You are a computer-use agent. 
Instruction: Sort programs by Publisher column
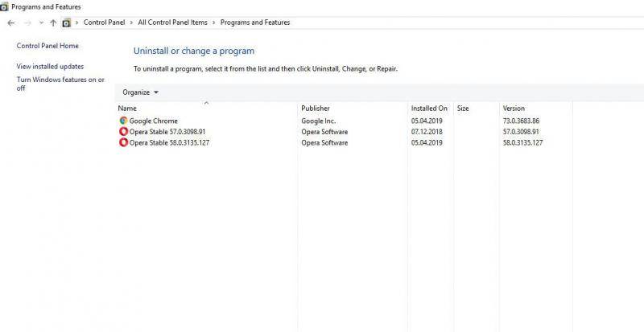(316, 109)
